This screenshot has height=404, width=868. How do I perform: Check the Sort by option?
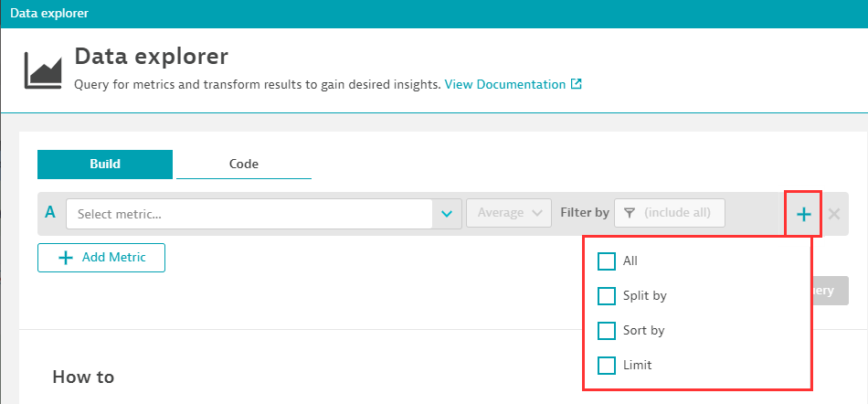[606, 330]
